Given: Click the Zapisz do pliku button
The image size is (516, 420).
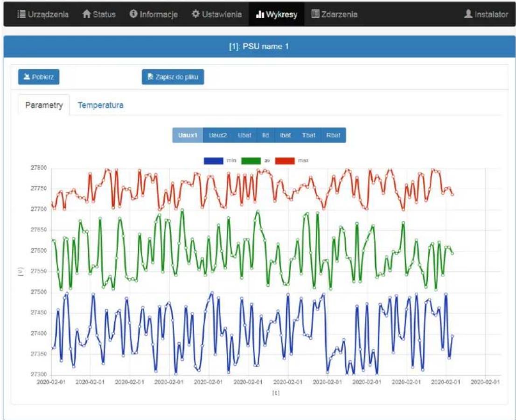Looking at the screenshot, I should tap(173, 77).
